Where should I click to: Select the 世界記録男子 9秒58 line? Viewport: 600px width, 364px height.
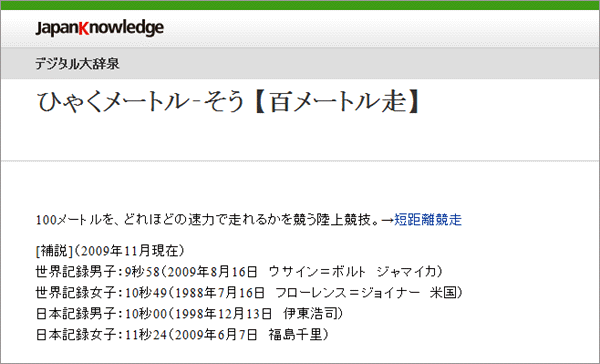(x=239, y=272)
